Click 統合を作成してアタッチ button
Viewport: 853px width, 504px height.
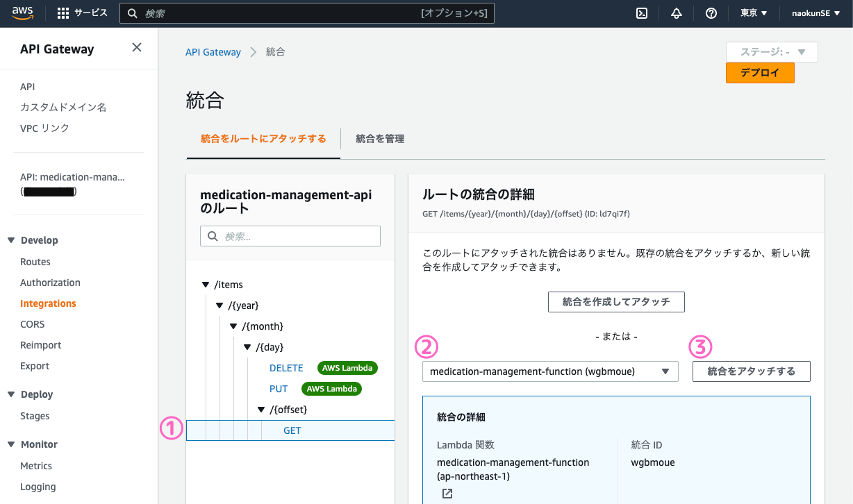(616, 302)
